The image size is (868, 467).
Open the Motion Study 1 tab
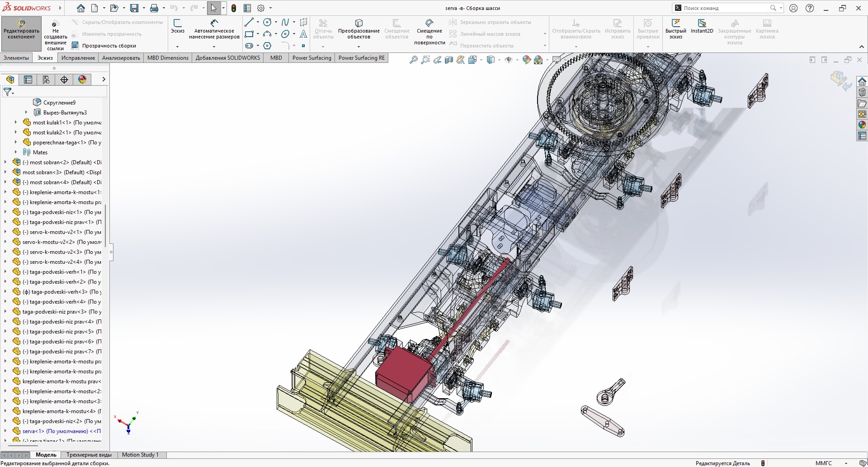(x=140, y=455)
